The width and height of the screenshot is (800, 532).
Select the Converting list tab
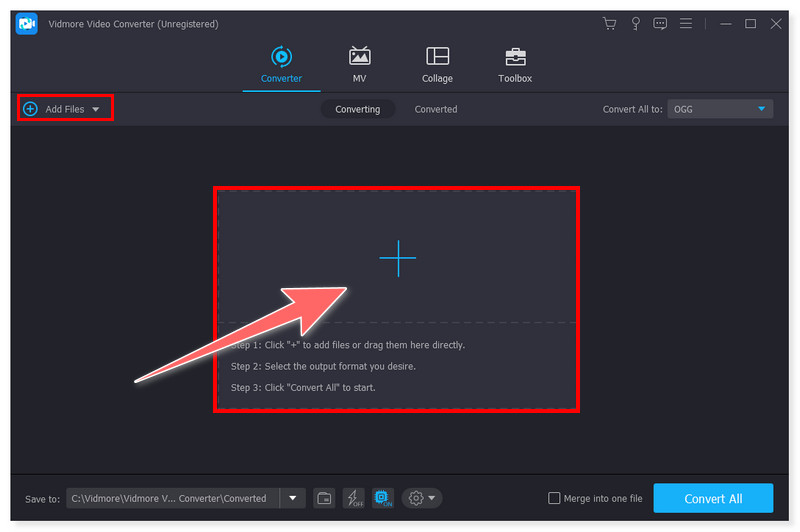click(x=357, y=109)
